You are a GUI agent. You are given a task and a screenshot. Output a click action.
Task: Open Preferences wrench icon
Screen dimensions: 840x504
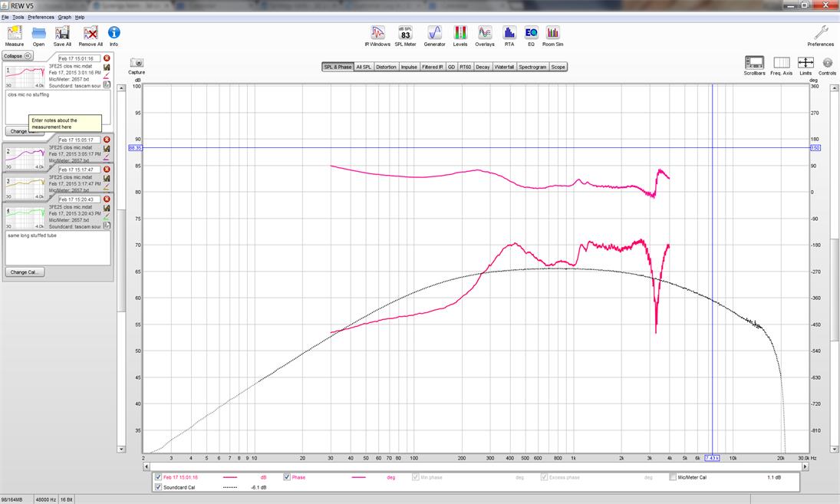821,36
